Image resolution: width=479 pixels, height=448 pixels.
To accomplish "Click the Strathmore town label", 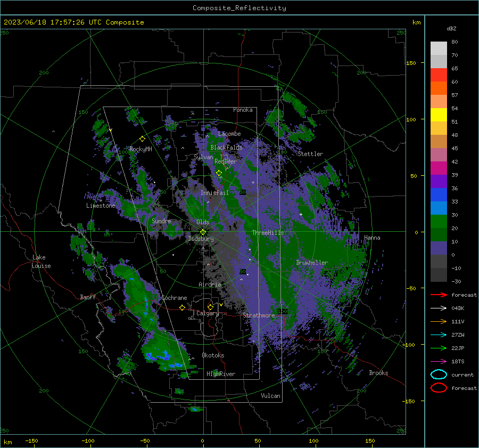I will click(x=259, y=315).
